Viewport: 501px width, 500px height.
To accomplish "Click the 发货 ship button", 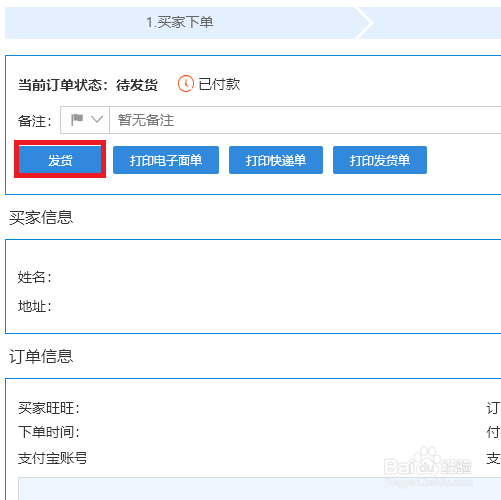I will point(60,160).
